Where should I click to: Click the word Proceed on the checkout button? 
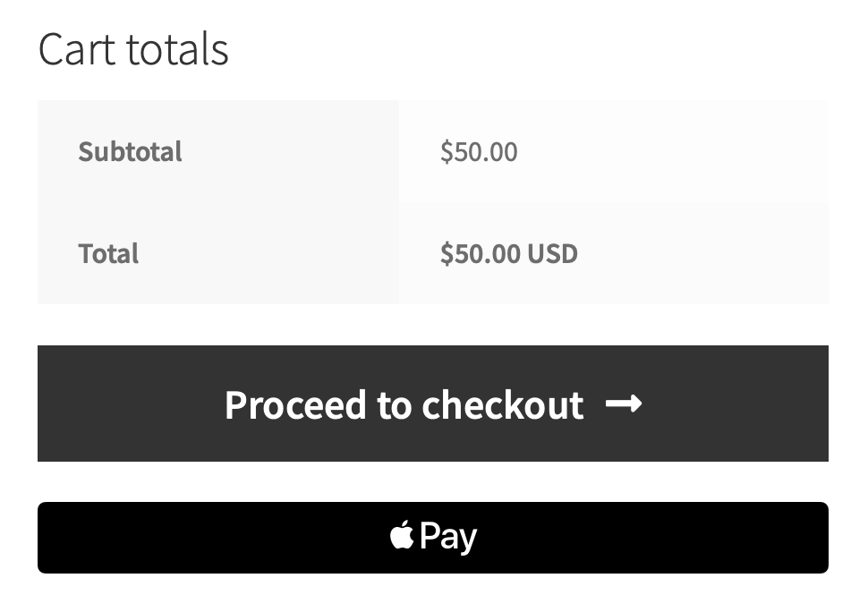click(295, 405)
